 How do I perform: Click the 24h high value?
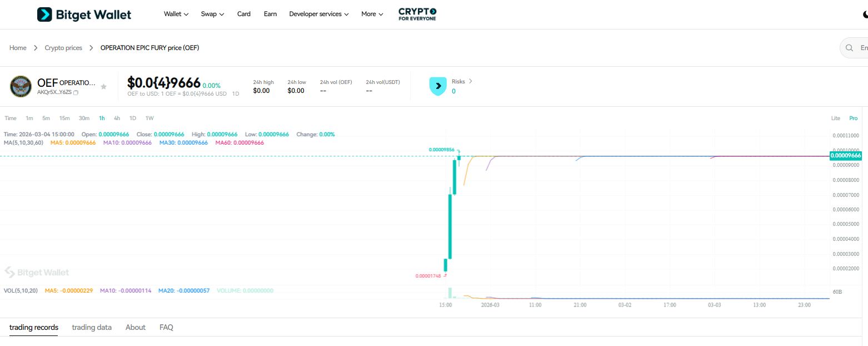pyautogui.click(x=261, y=91)
